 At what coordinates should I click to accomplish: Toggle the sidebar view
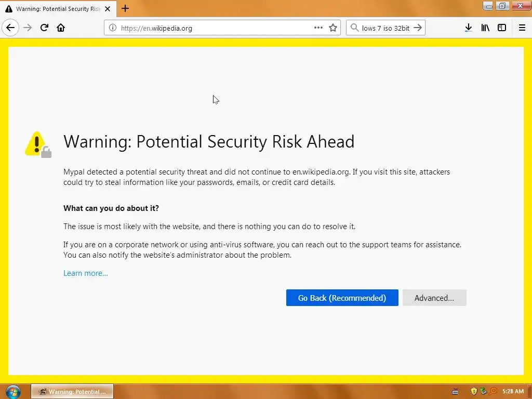pos(502,28)
